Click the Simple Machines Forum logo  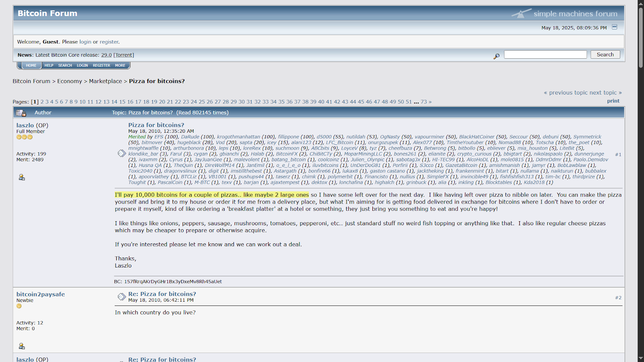tap(564, 13)
